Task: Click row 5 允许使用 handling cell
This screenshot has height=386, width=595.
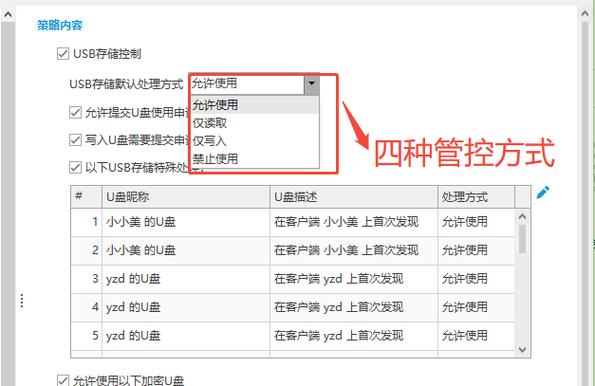Action: (476, 336)
